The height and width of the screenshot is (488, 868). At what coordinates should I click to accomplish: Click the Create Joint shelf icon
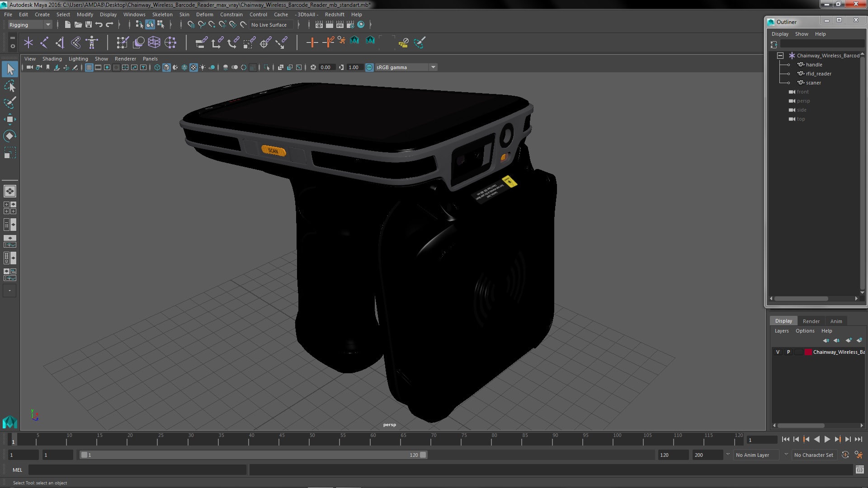click(x=44, y=42)
